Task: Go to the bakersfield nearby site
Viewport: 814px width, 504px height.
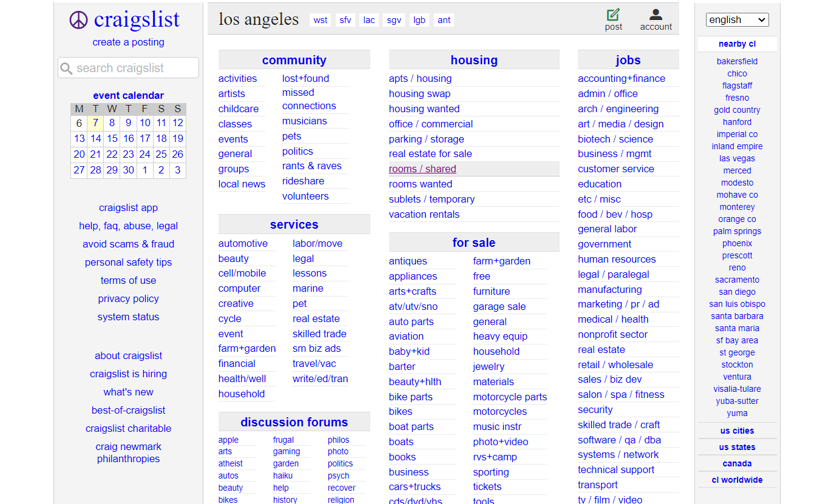Action: [x=737, y=61]
